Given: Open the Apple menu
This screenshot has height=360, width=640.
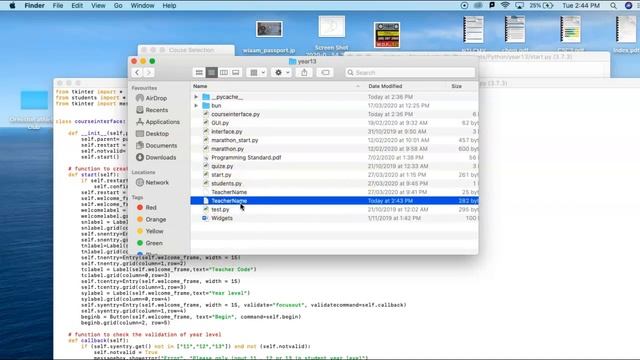Looking at the screenshot, I should point(12,6).
